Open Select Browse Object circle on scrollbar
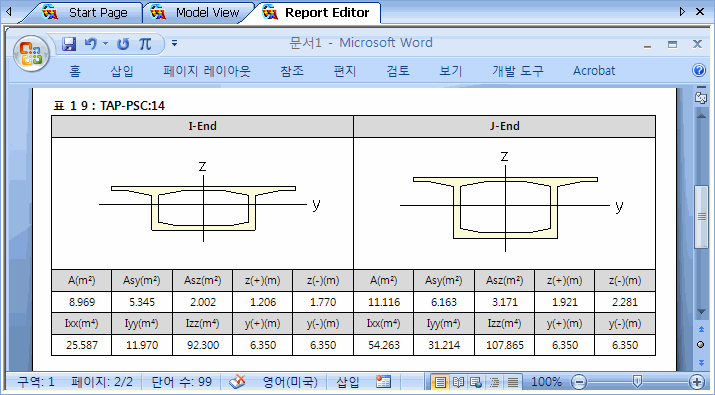715x395 pixels. tap(701, 345)
